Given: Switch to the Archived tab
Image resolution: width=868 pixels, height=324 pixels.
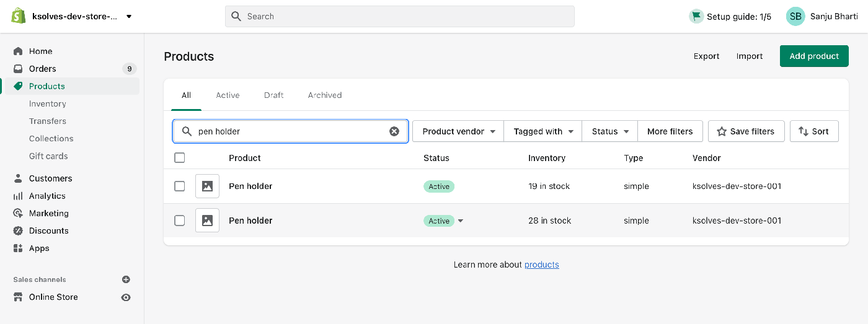Looking at the screenshot, I should click(x=325, y=95).
